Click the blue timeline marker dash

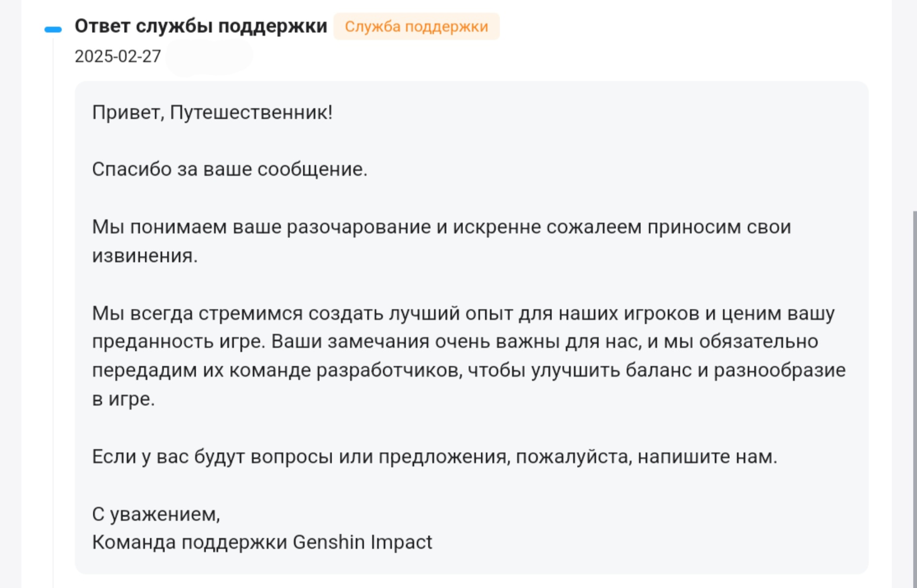pos(53,30)
